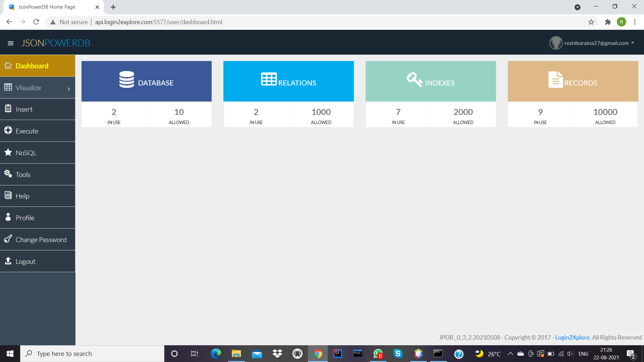Click the Insert clipboard icon
The height and width of the screenshot is (362, 644).
[8, 109]
